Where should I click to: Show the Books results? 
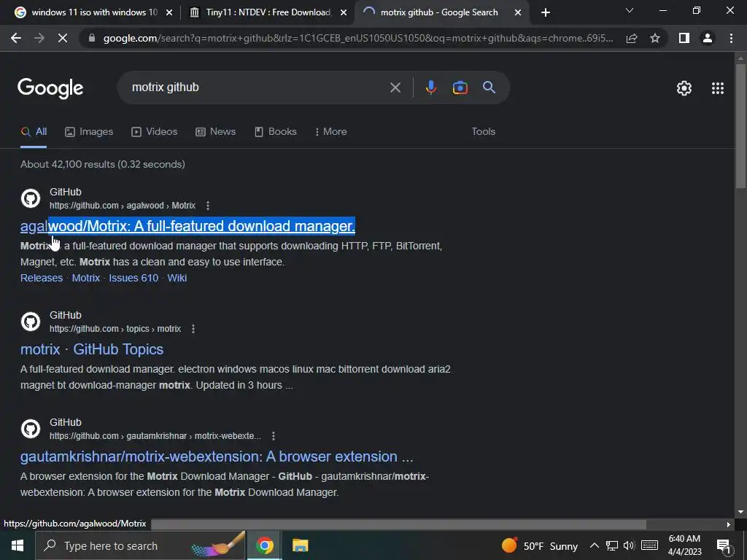[275, 132]
